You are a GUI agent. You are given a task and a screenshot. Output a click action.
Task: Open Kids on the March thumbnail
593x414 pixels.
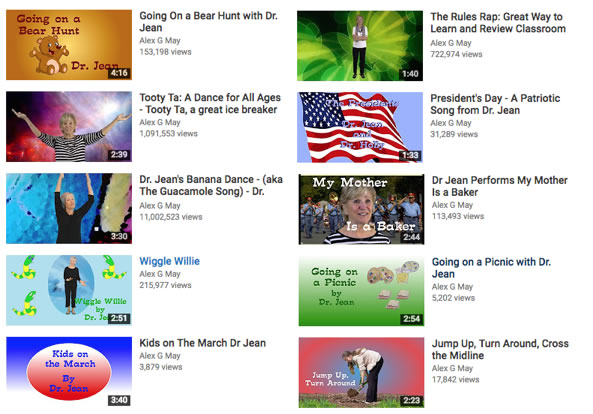pyautogui.click(x=69, y=372)
